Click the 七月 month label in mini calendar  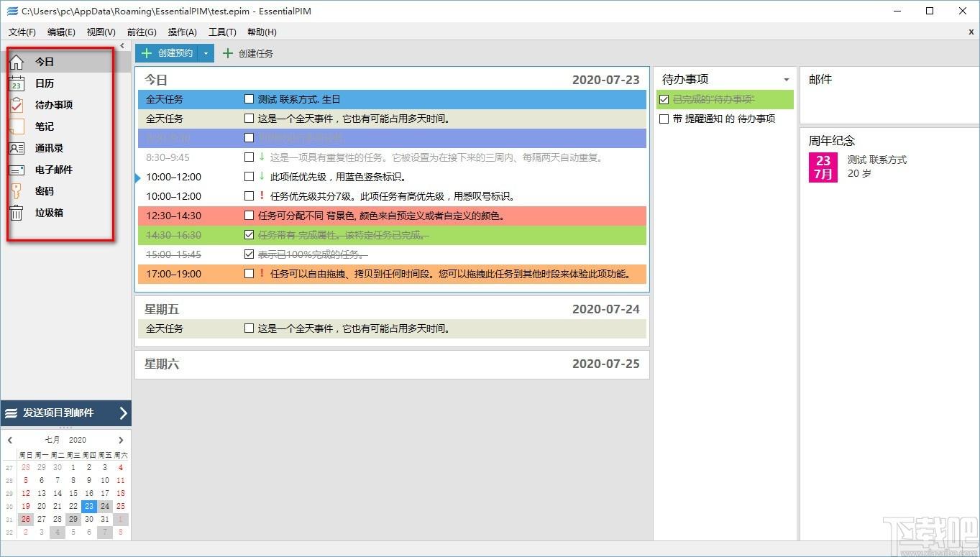pos(52,440)
